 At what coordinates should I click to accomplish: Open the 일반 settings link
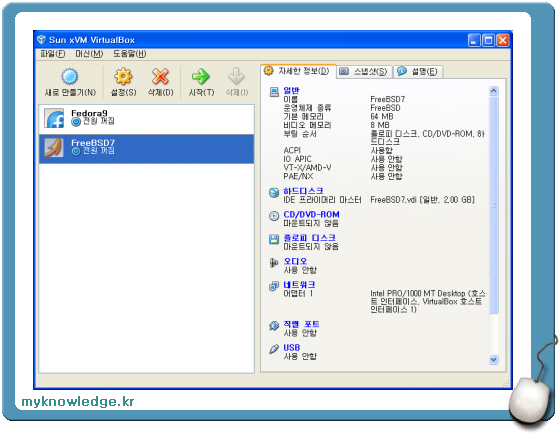click(x=291, y=91)
